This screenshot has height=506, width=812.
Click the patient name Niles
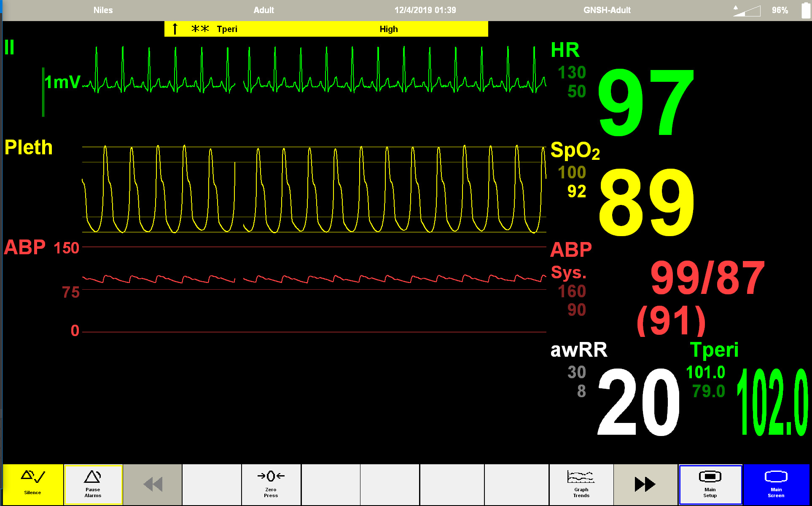[x=103, y=10]
